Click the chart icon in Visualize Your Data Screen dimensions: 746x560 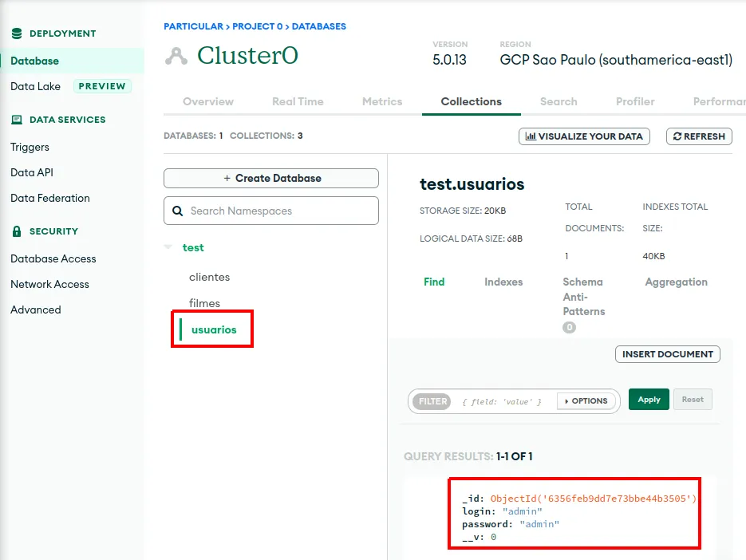click(x=531, y=136)
